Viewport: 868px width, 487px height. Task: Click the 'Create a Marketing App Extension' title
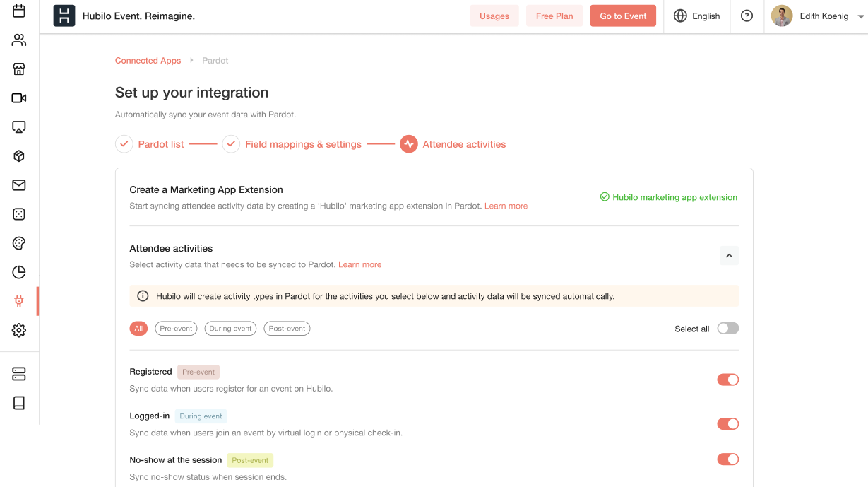[206, 189]
